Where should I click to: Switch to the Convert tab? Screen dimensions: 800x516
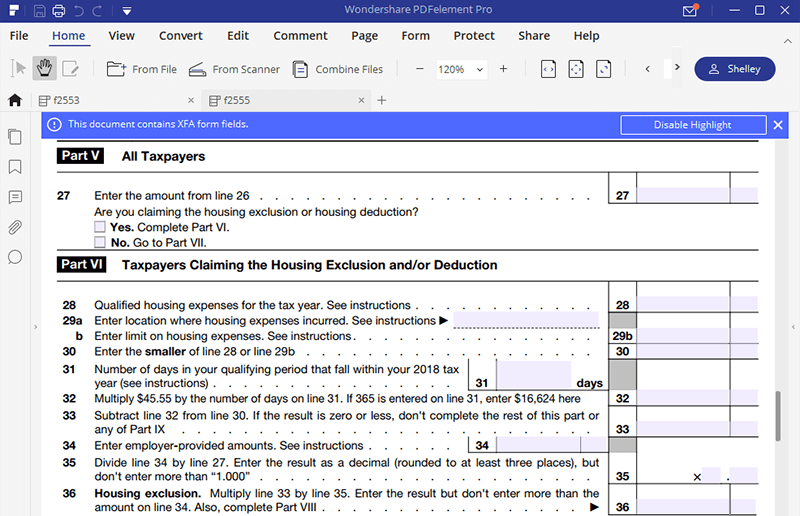[x=181, y=36]
